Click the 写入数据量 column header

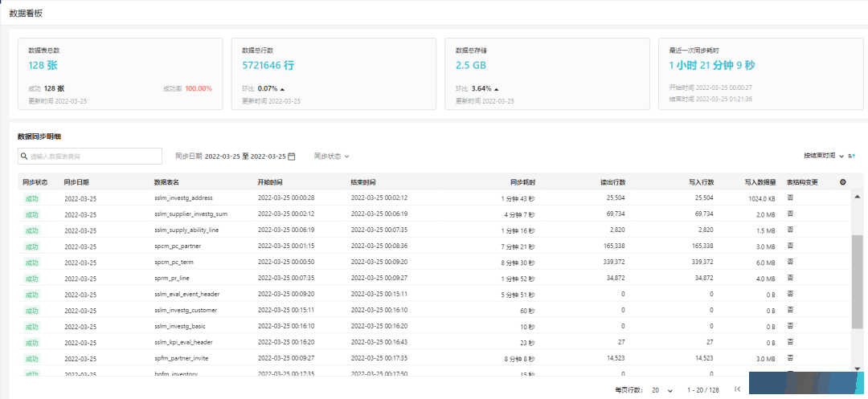pyautogui.click(x=760, y=182)
